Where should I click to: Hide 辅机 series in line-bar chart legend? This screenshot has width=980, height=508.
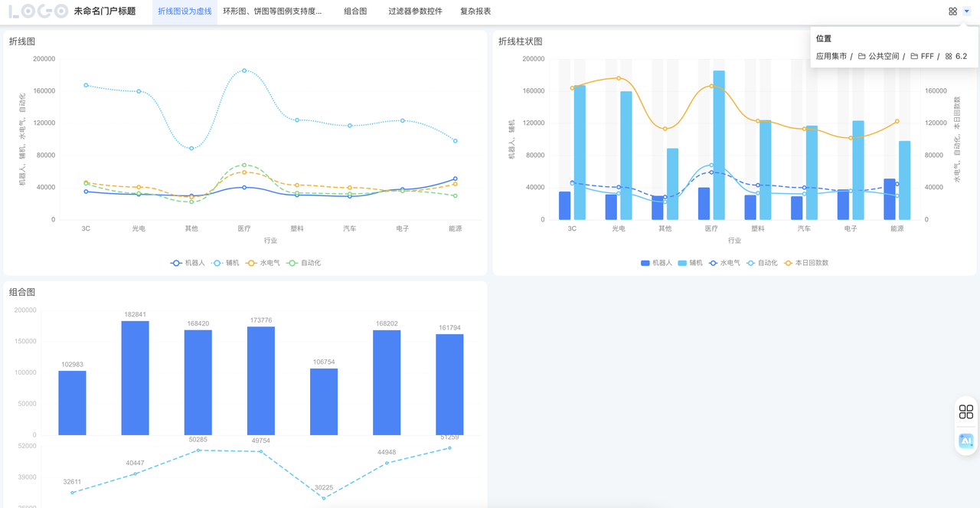point(690,263)
